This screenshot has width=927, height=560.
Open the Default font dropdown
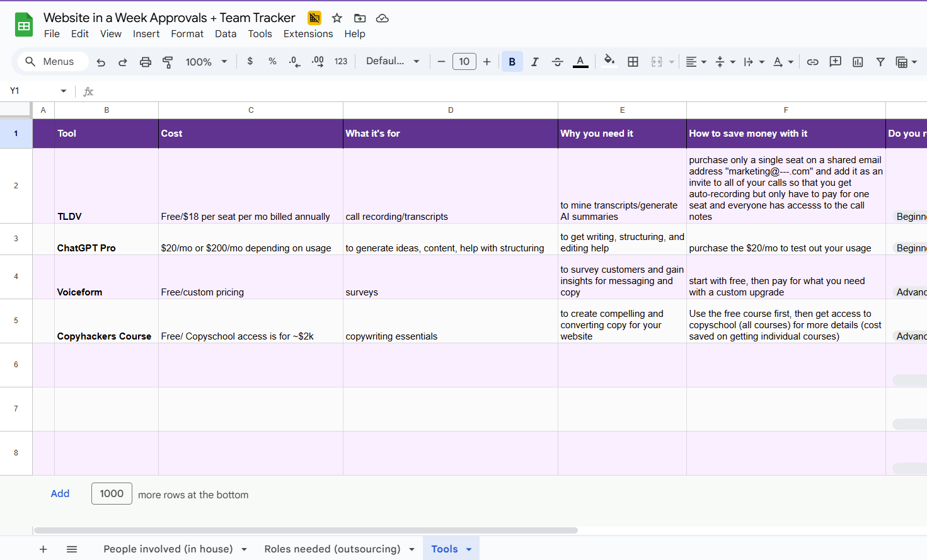[x=393, y=61]
